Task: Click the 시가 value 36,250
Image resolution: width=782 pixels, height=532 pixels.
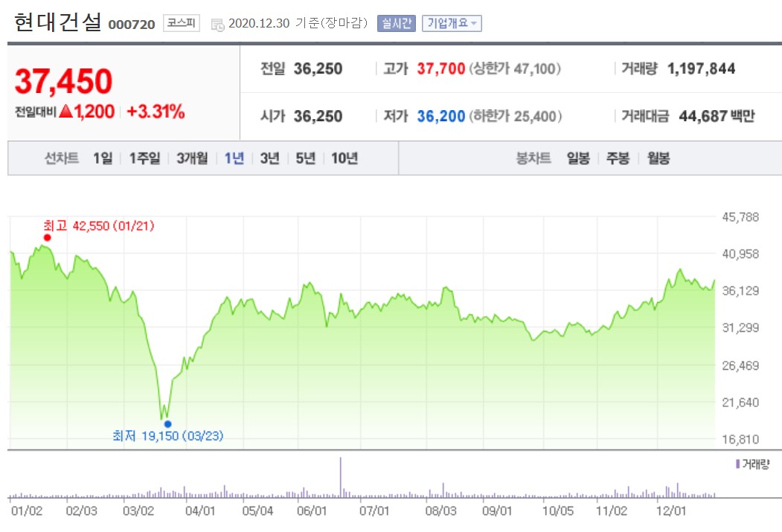Action: point(318,116)
